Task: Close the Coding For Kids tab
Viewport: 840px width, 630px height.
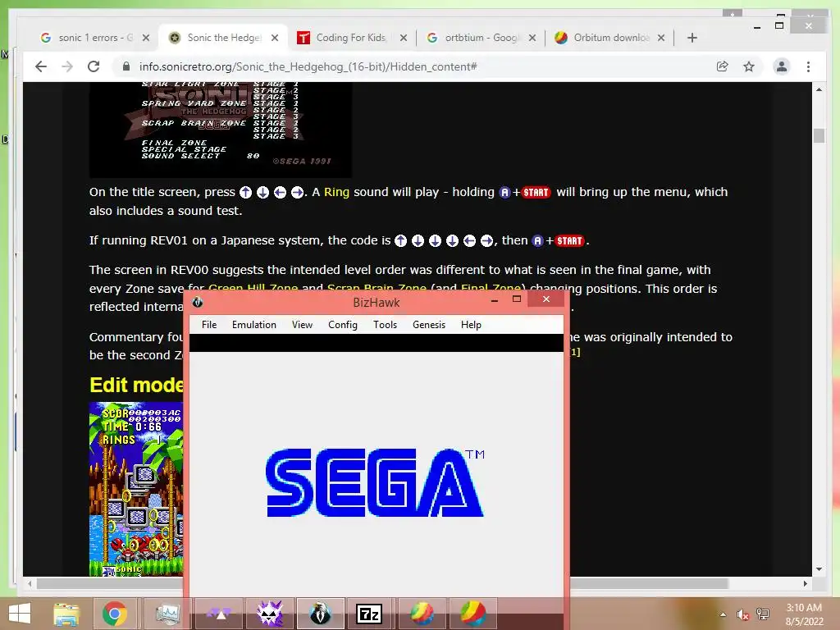Action: 404,38
